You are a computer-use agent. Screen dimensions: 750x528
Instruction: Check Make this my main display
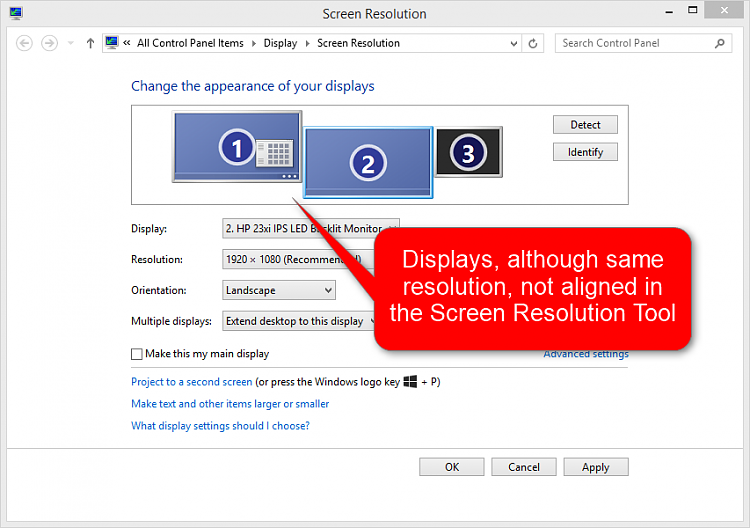point(137,354)
